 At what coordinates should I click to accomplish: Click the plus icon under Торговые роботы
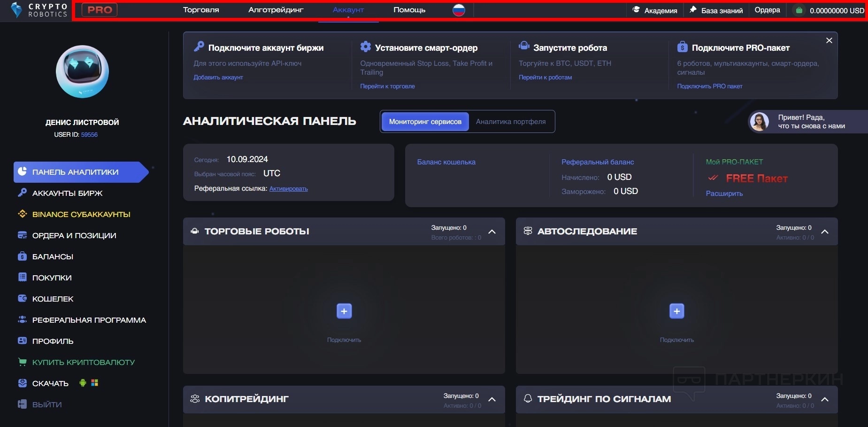point(344,311)
